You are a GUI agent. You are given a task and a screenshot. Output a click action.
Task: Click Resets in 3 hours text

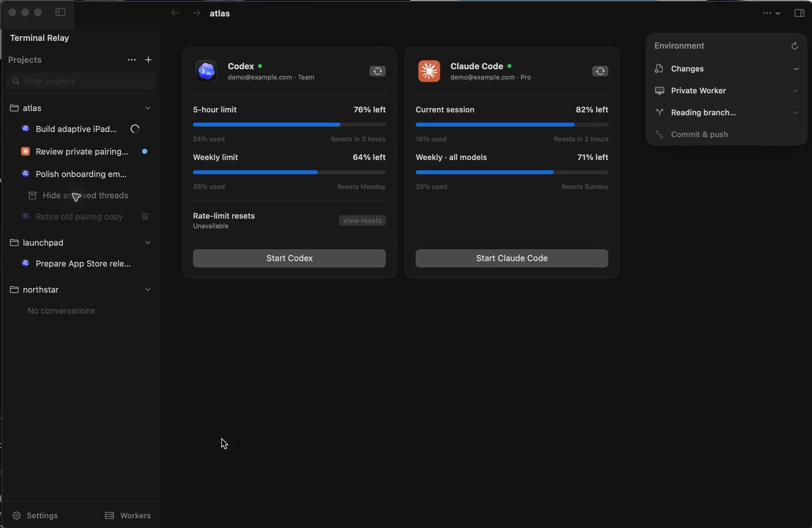tap(358, 139)
